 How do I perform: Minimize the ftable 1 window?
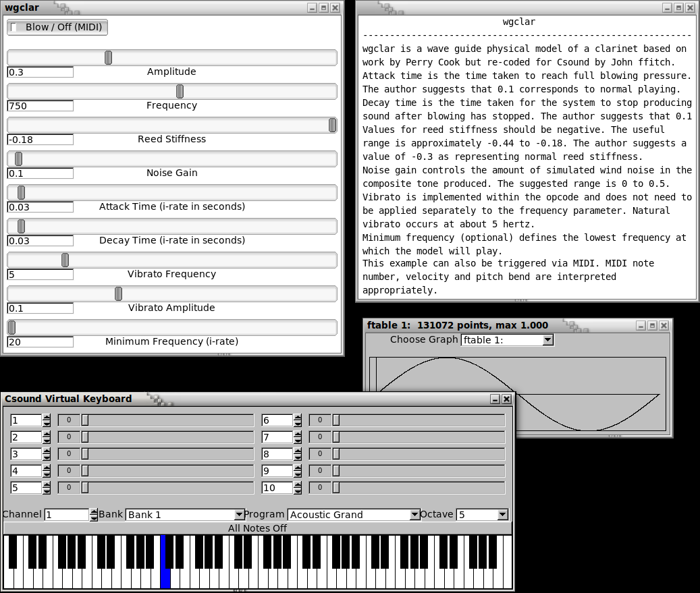coord(641,326)
